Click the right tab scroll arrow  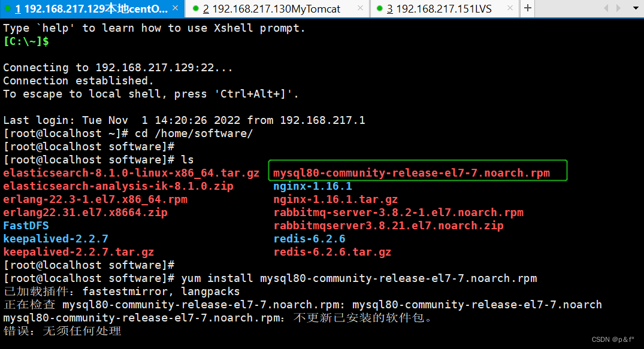619,8
